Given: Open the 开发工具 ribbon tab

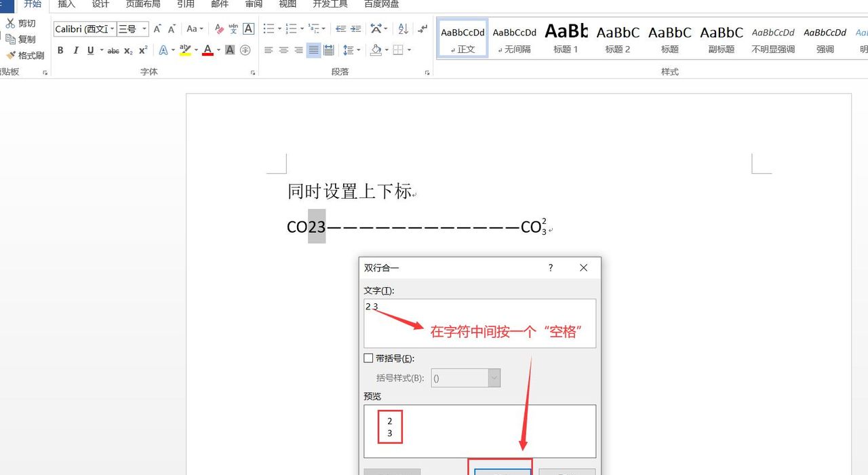Looking at the screenshot, I should (330, 5).
